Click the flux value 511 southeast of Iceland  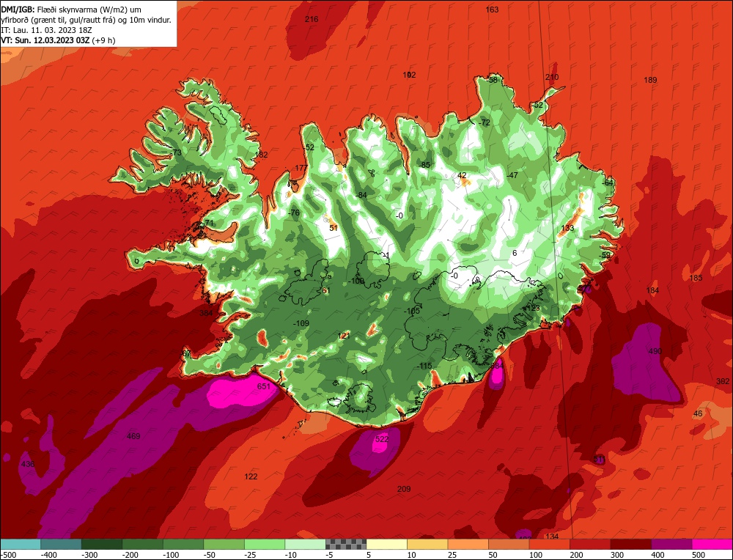click(x=600, y=459)
